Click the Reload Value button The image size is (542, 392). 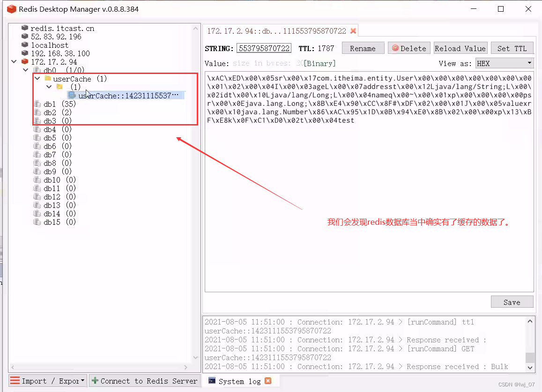pos(460,48)
